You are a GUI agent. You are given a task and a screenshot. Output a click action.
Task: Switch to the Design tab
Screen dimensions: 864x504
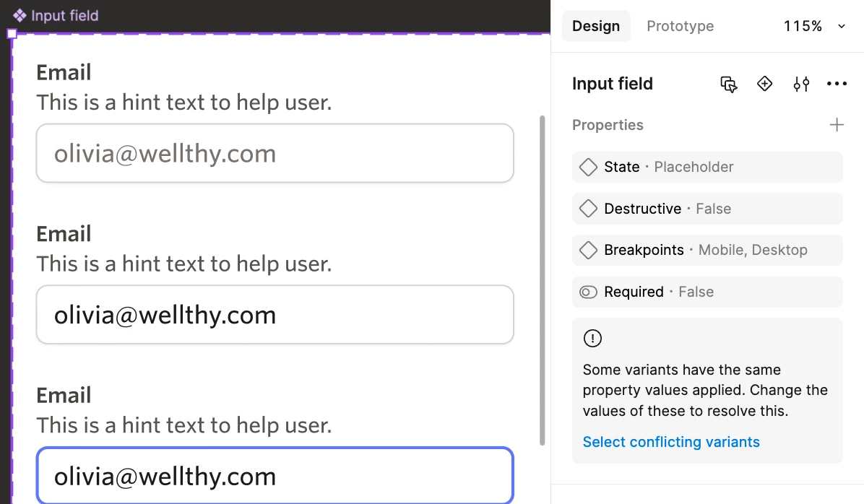point(596,26)
